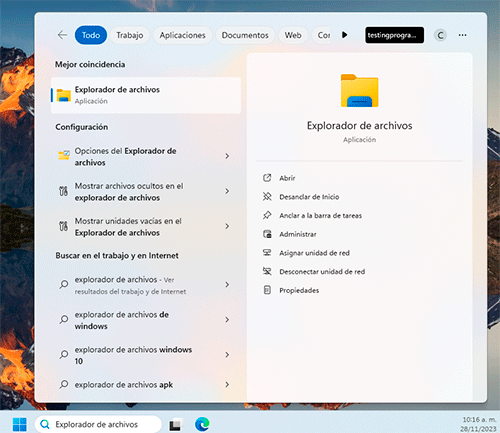Click the Abrir open-window icon
500x433 pixels.
coord(267,178)
